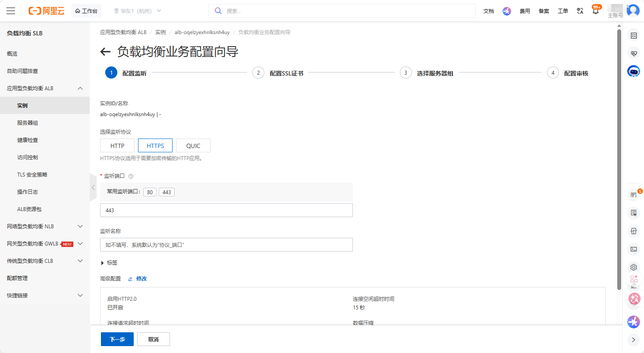This screenshot has width=644, height=353.
Task: Click the heart health icon in right toolbar
Action: click(x=634, y=54)
